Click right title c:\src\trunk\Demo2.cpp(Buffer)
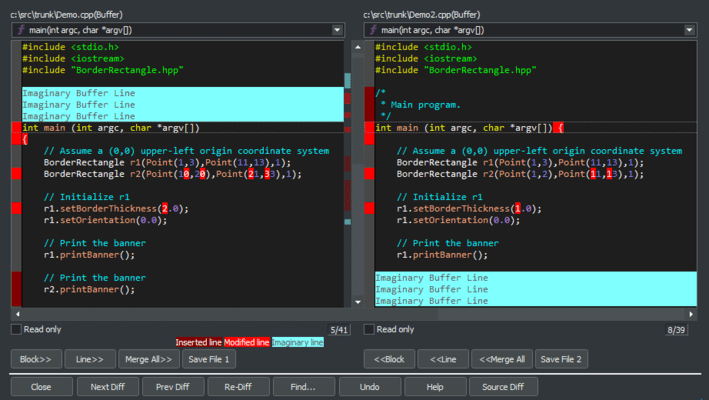Viewport: 709px width, 400px height. 421,15
